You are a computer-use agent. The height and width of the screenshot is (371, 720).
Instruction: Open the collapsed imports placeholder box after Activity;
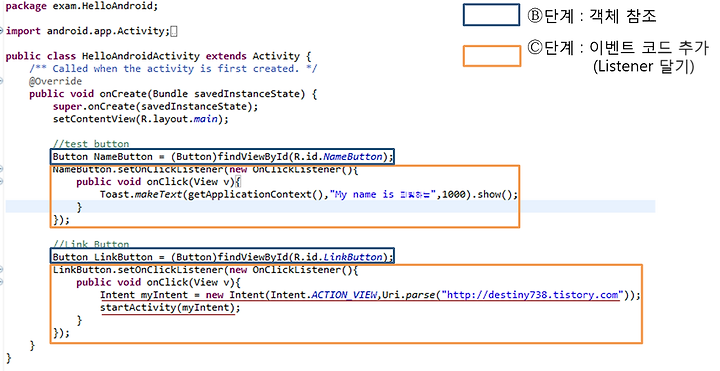174,31
